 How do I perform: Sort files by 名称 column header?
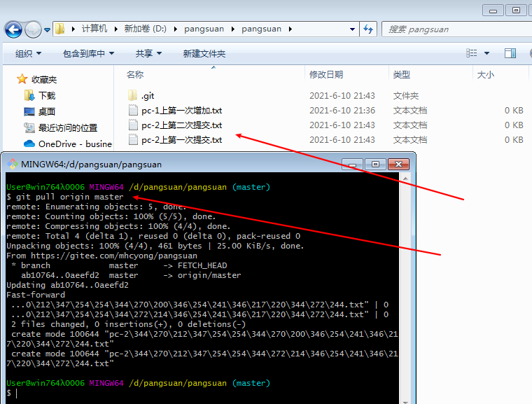coord(135,74)
